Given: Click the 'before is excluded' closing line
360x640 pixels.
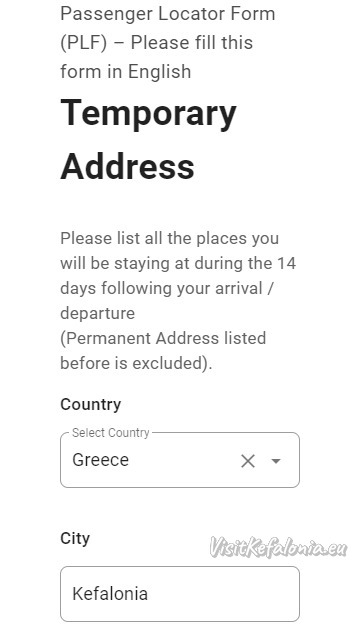Looking at the screenshot, I should coord(136,363).
